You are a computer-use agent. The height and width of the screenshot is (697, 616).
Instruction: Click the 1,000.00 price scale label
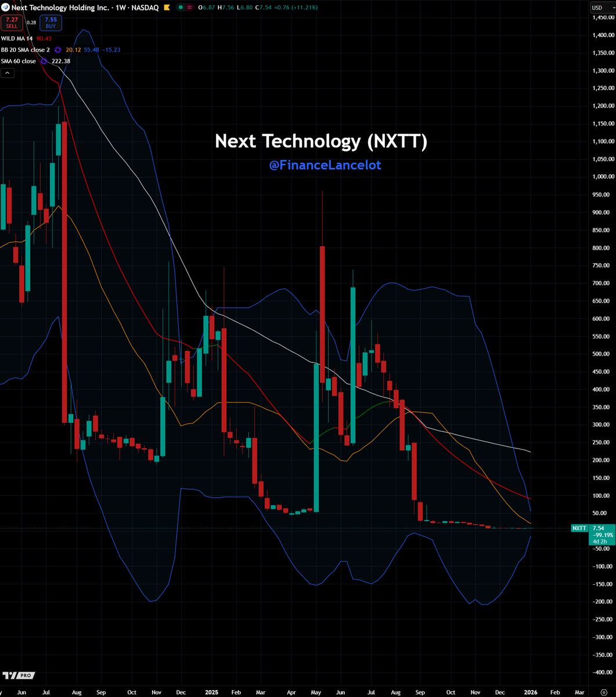pyautogui.click(x=603, y=177)
